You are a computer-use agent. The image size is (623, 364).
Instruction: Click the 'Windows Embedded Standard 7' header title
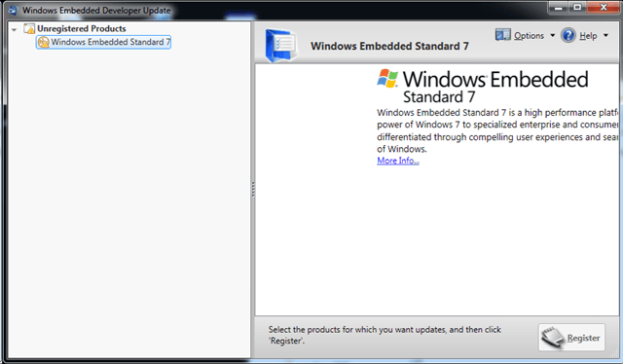(x=389, y=46)
